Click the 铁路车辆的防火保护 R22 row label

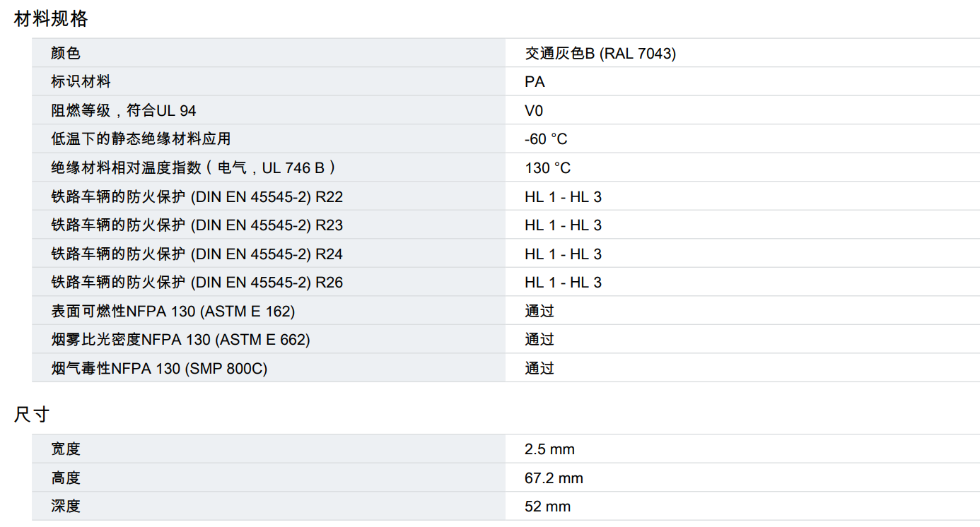click(x=197, y=197)
